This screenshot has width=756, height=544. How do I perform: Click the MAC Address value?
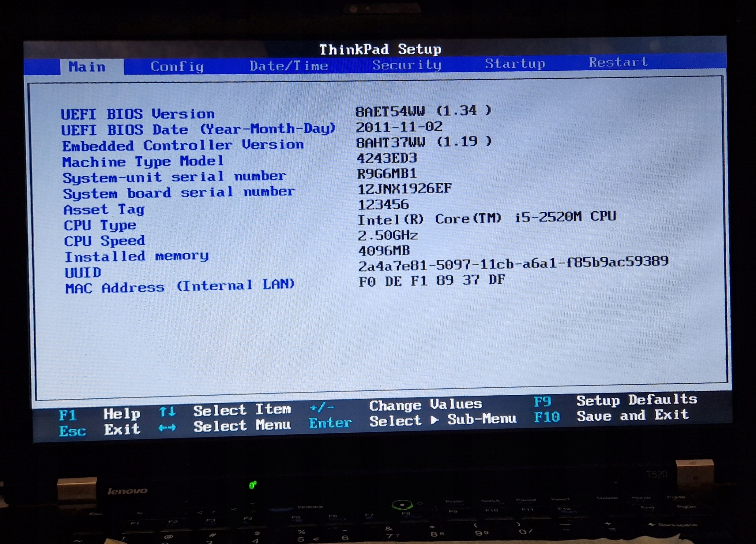coord(432,281)
